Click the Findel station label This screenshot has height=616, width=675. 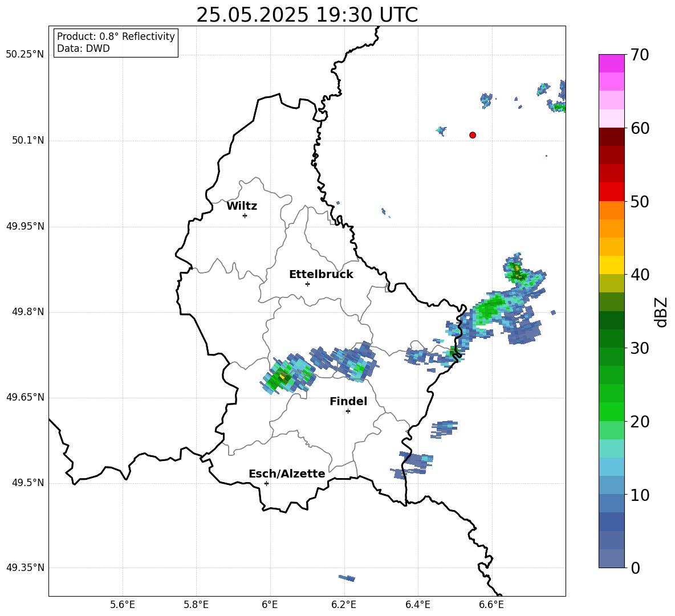(x=348, y=401)
